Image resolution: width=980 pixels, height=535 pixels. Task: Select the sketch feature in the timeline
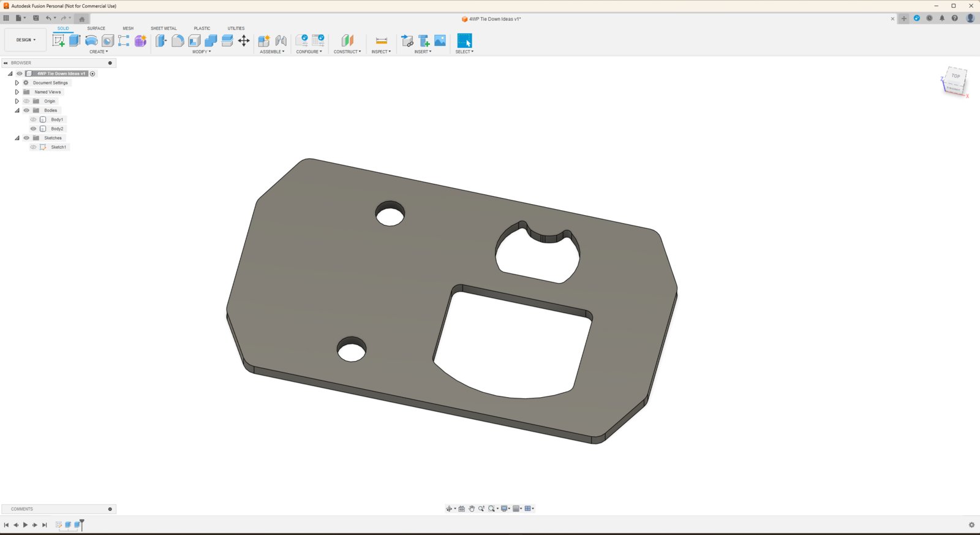coord(59,525)
